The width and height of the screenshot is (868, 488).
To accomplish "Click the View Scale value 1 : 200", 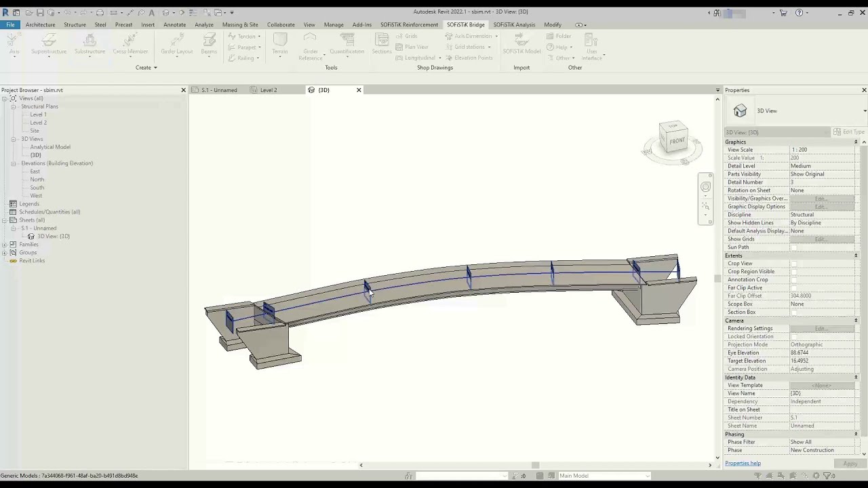I will [x=821, y=150].
